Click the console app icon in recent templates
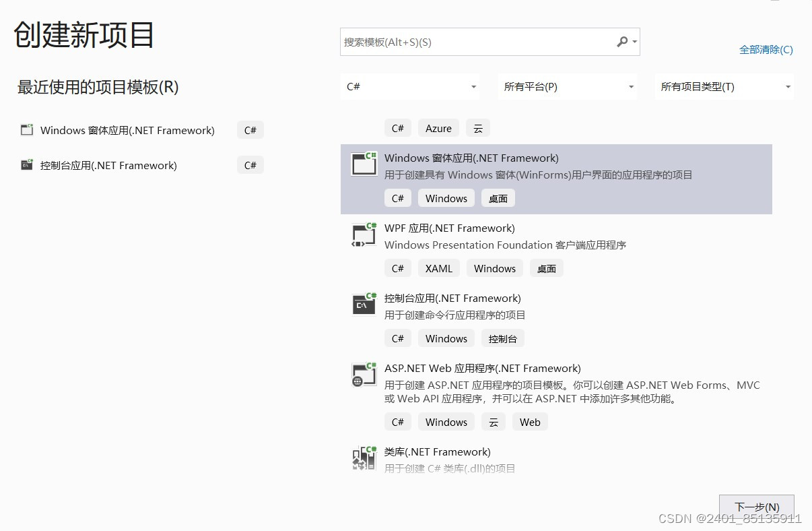 tap(27, 165)
